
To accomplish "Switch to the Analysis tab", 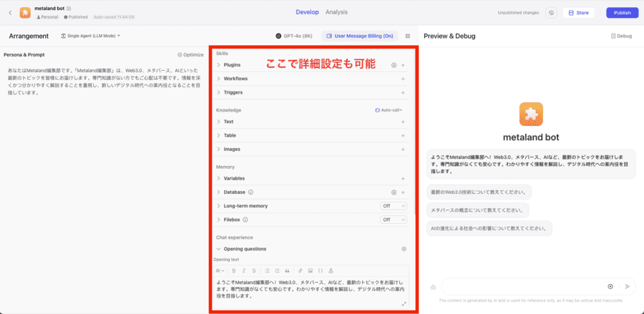I will (x=336, y=12).
